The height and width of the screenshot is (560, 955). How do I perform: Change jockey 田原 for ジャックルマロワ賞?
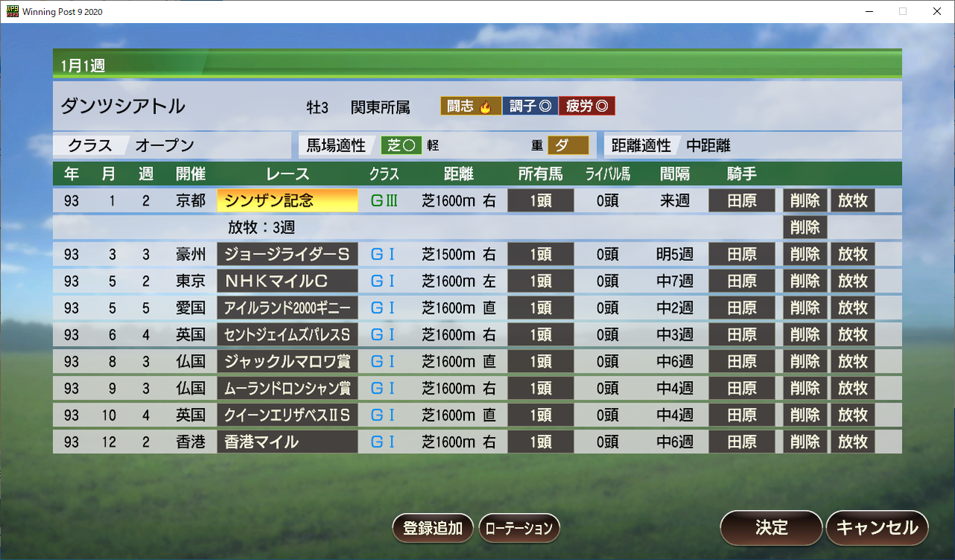742,362
